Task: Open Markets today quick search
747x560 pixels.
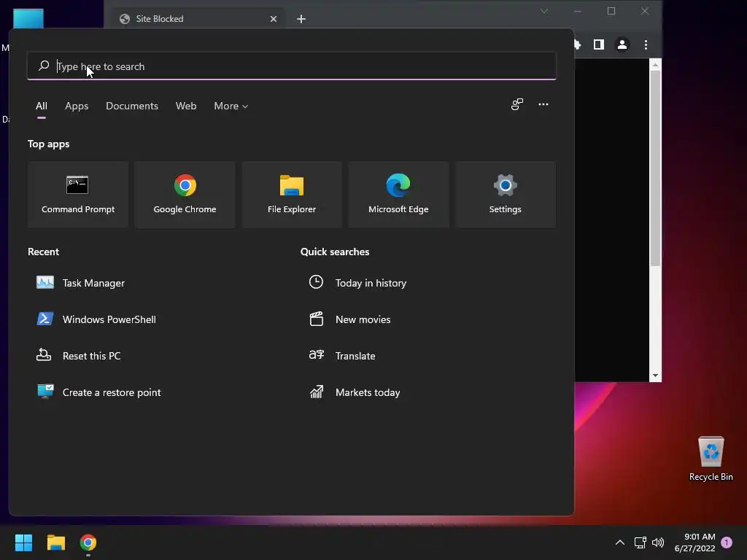Action: [355, 392]
